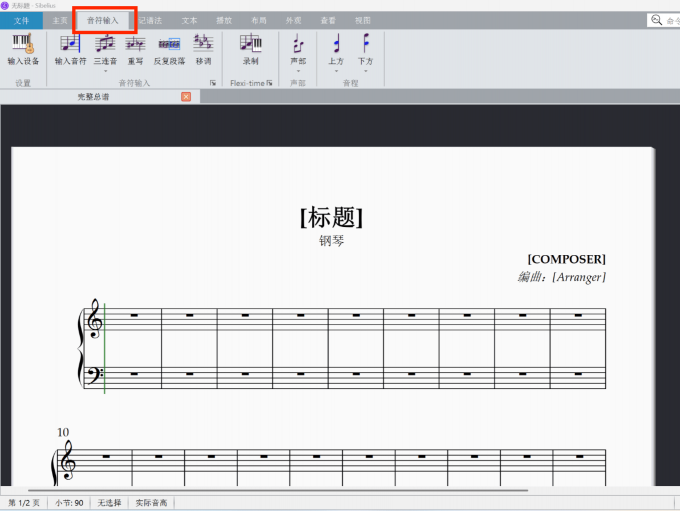This screenshot has width=680, height=511.
Task: Select the 输入音符 note input tool
Action: click(x=70, y=49)
